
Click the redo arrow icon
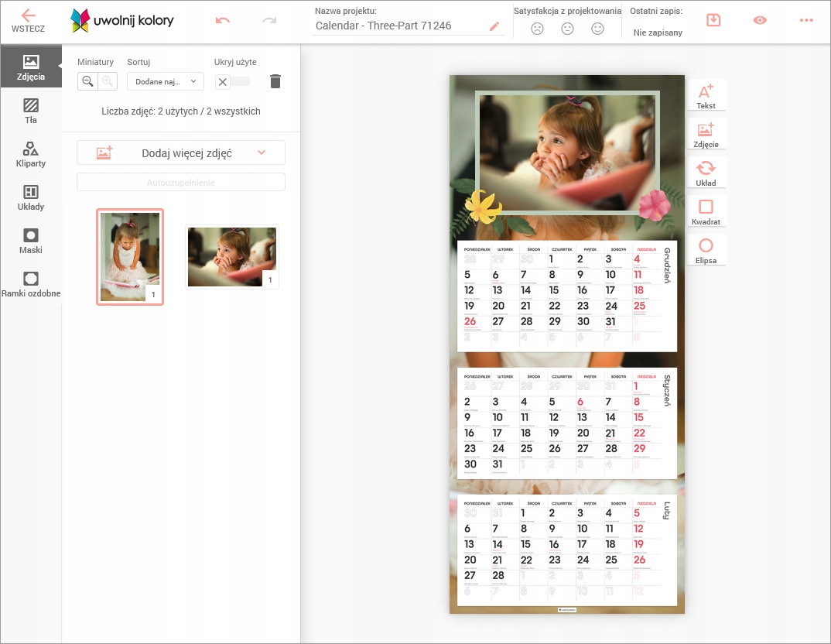(x=269, y=20)
